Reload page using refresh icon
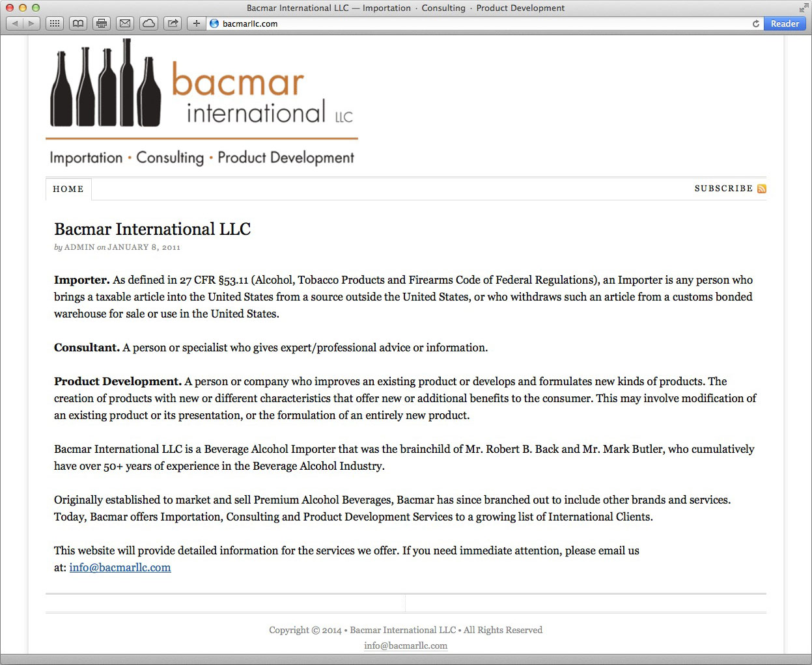Screen dimensions: 812x665 tap(755, 23)
